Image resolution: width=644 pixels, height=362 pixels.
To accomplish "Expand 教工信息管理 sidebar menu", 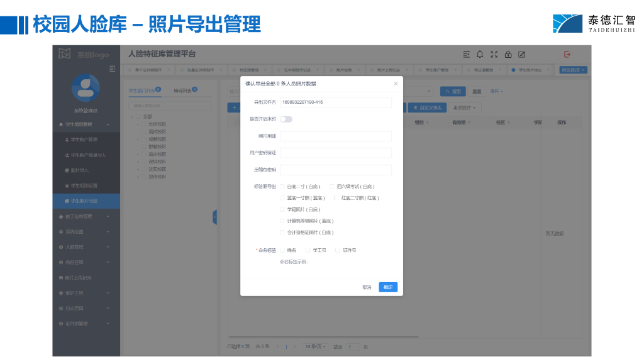I will tap(108, 216).
